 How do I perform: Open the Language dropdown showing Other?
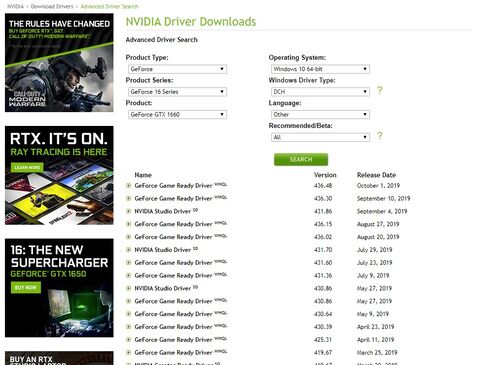coord(320,114)
